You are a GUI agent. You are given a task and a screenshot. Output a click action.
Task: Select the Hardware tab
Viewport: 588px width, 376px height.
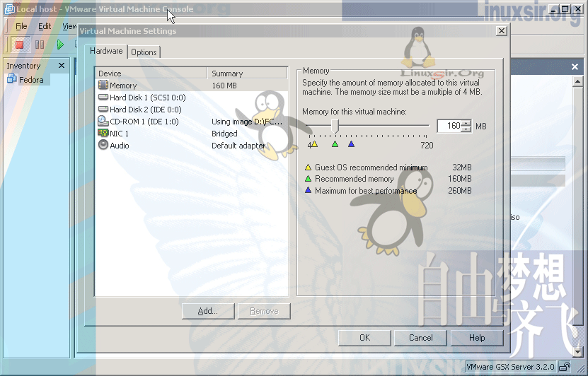[106, 51]
